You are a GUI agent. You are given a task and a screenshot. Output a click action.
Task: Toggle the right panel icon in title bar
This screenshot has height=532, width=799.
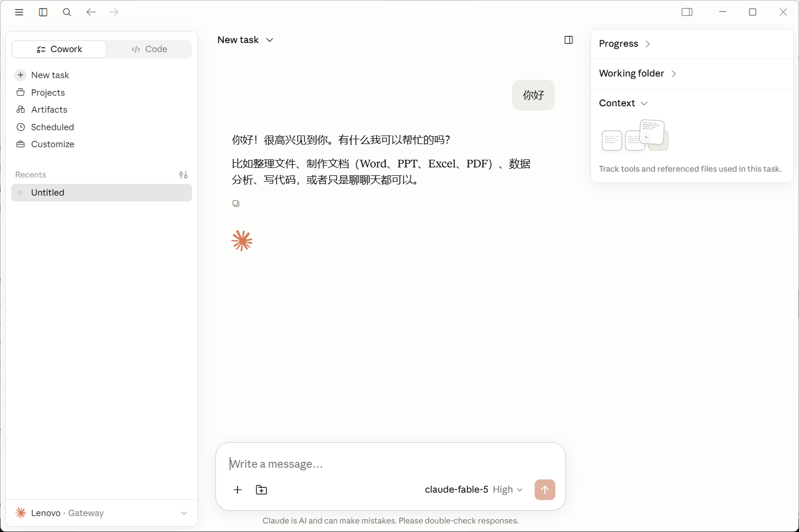pos(687,12)
